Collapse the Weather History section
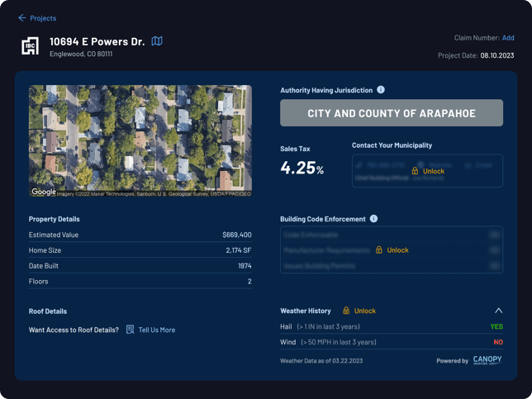 [498, 311]
